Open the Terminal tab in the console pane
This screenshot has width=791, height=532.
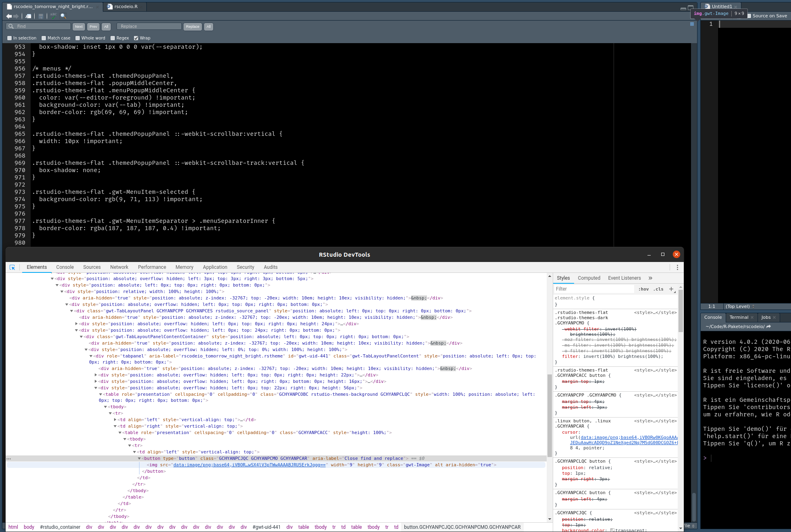pyautogui.click(x=738, y=317)
